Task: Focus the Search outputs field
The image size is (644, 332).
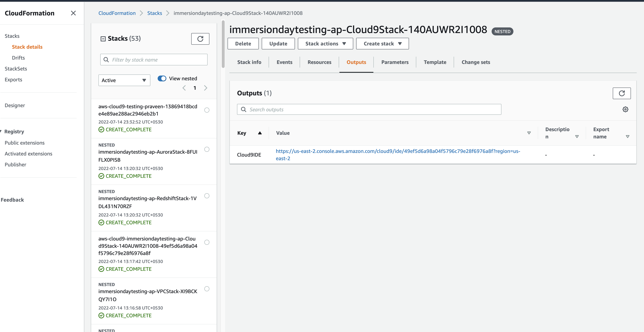Action: pyautogui.click(x=369, y=110)
